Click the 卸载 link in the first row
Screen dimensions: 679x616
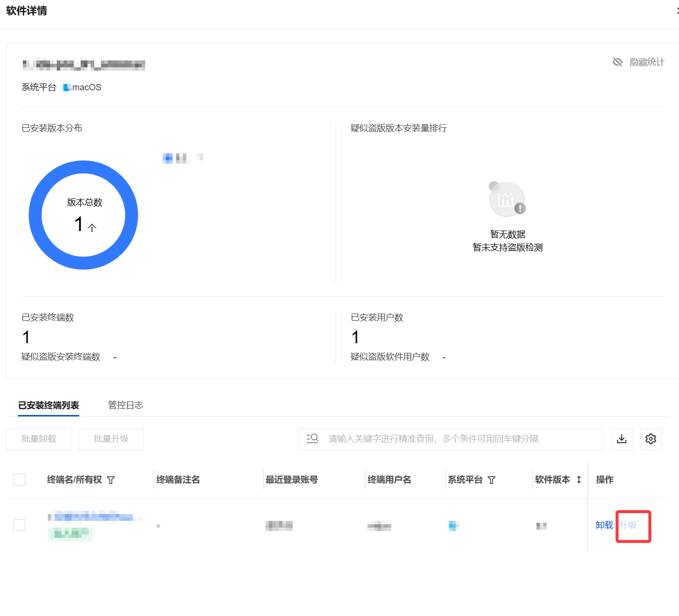(604, 525)
